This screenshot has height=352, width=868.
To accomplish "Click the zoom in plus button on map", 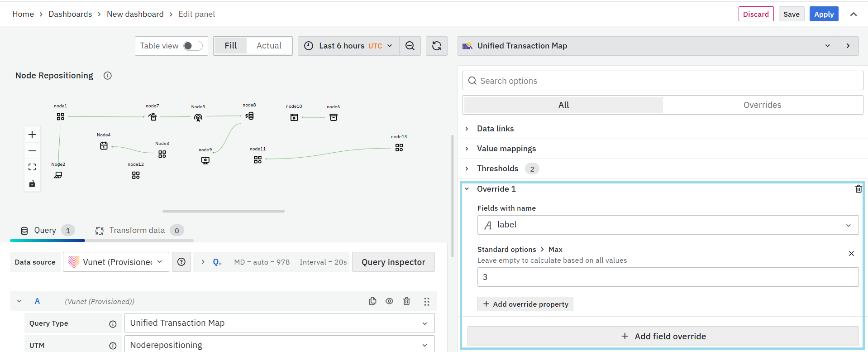I will coord(32,135).
